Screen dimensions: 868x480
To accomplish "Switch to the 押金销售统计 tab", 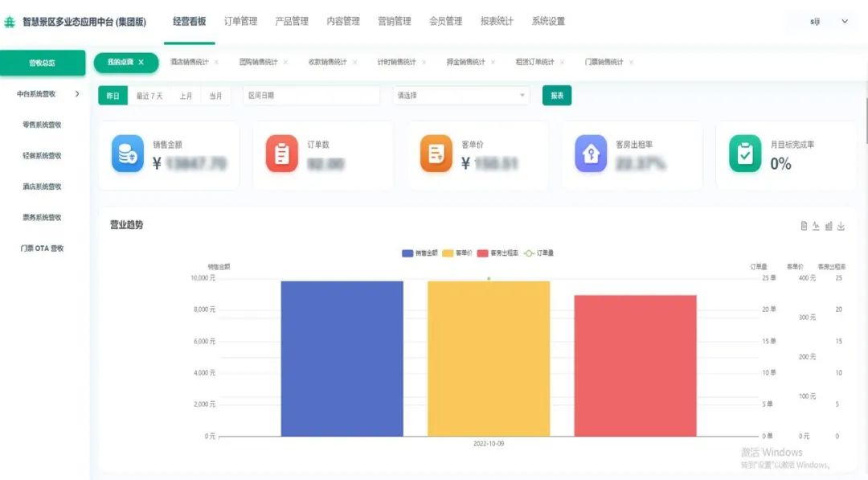I will pos(466,62).
